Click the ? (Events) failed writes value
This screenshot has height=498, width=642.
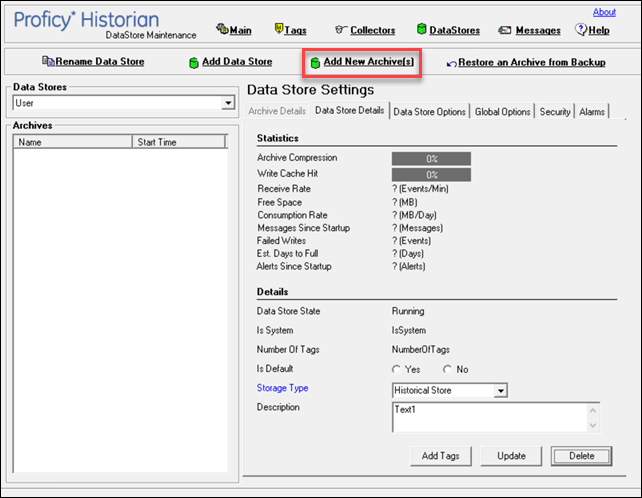click(411, 240)
